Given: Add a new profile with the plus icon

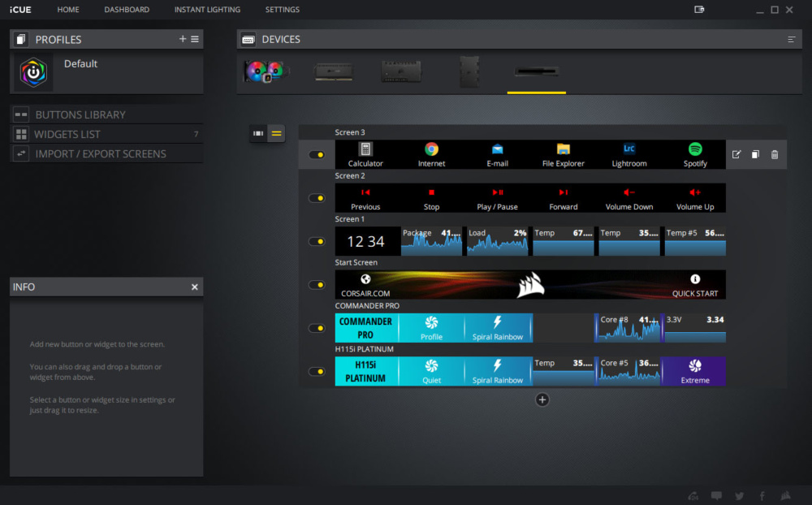Looking at the screenshot, I should tap(182, 39).
